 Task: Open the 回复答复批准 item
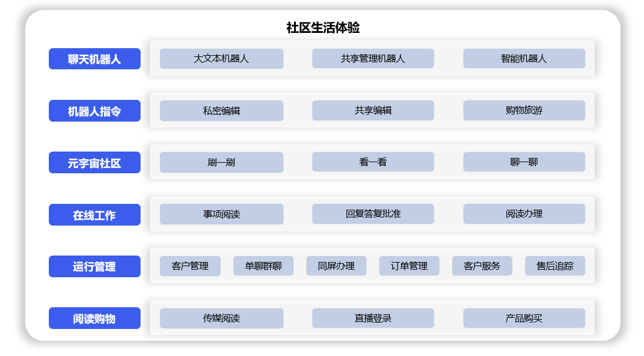(x=373, y=214)
